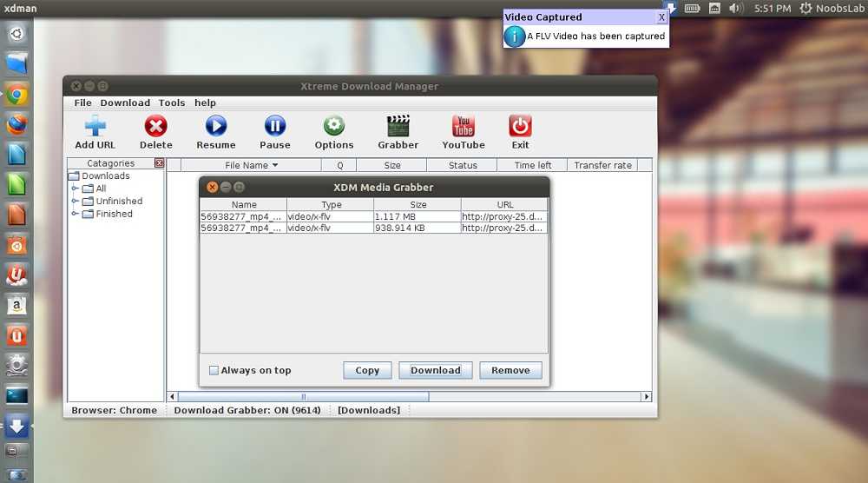Screen dimensions: 868x483
Task: Dismiss the Video Captured notification
Action: pos(661,17)
